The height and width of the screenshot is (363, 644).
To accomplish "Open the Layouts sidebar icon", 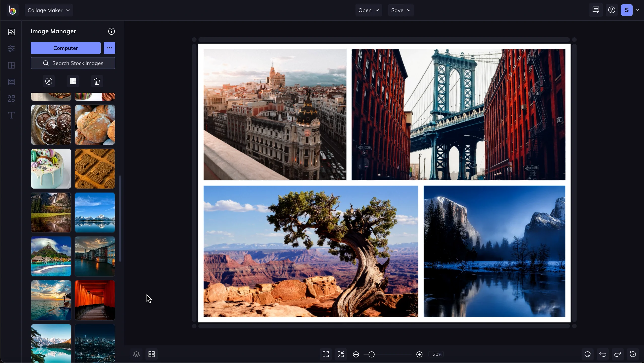I will point(11,65).
